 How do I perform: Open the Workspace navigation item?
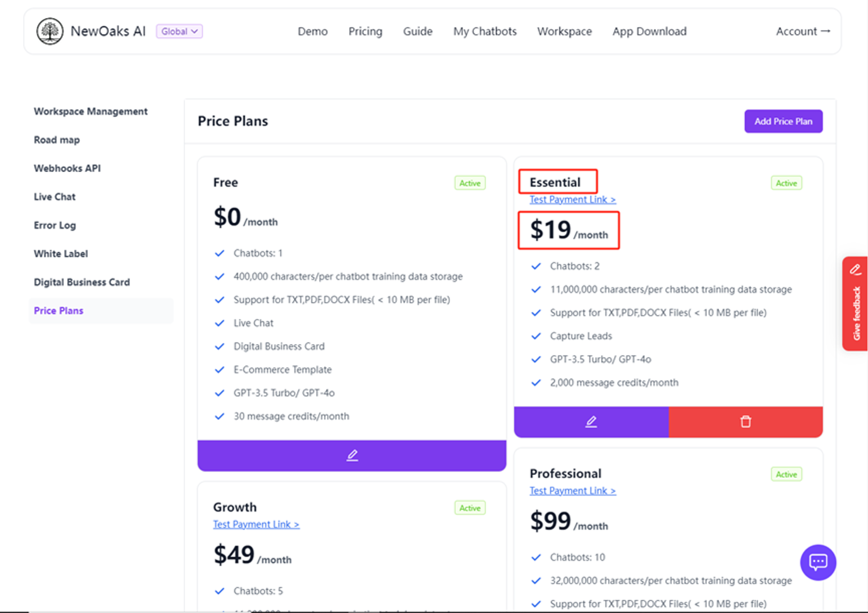pyautogui.click(x=564, y=31)
